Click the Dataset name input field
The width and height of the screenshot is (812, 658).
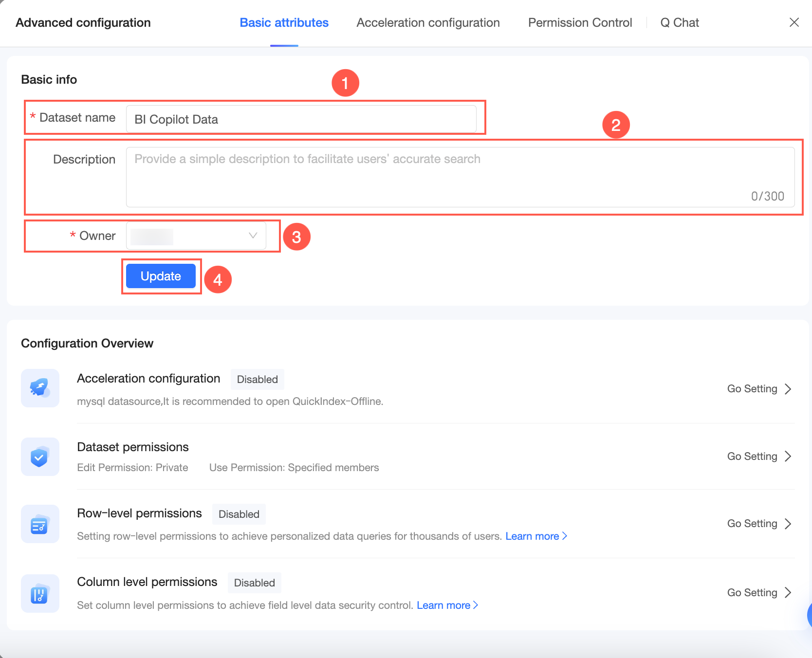point(301,119)
